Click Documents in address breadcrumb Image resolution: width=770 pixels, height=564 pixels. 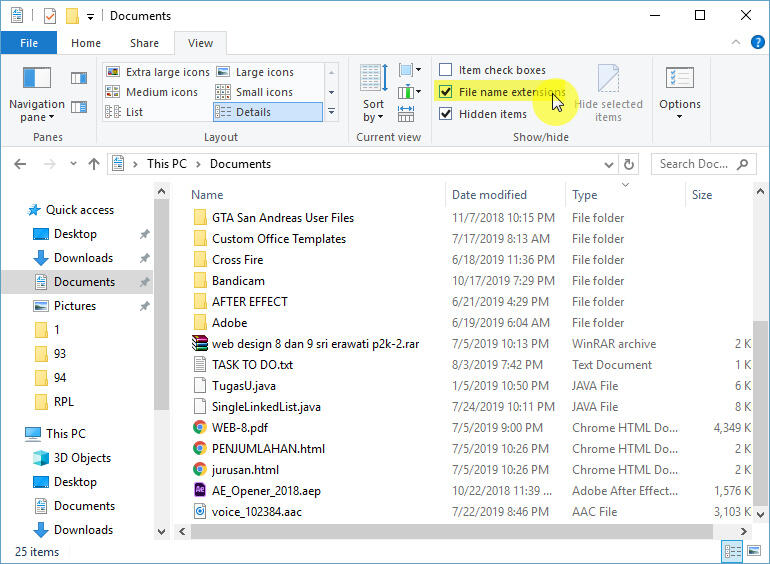pyautogui.click(x=241, y=164)
